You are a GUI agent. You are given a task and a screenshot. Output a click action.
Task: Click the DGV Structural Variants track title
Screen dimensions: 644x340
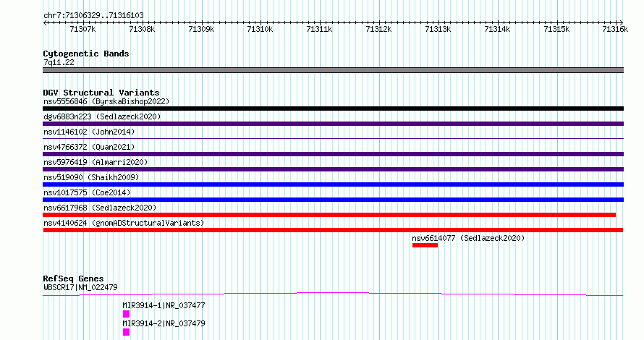(101, 93)
